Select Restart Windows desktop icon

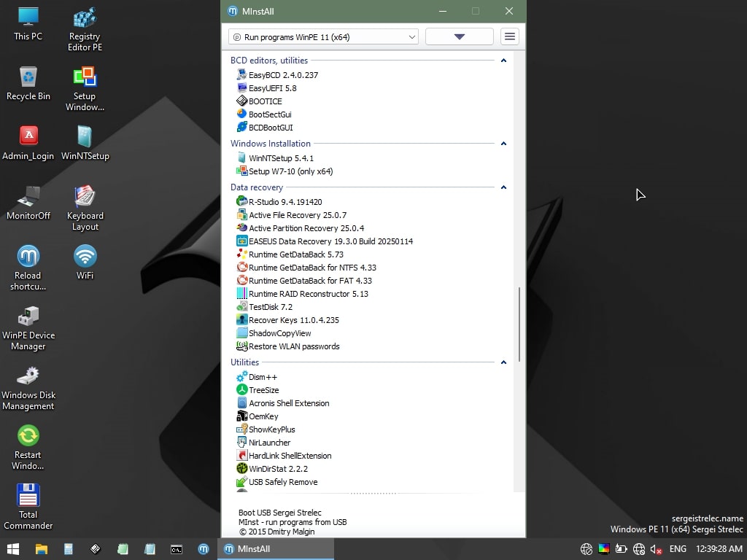pos(28,448)
